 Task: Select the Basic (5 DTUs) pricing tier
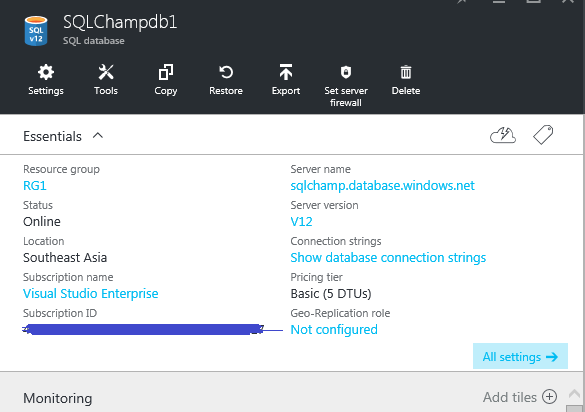[x=331, y=294]
